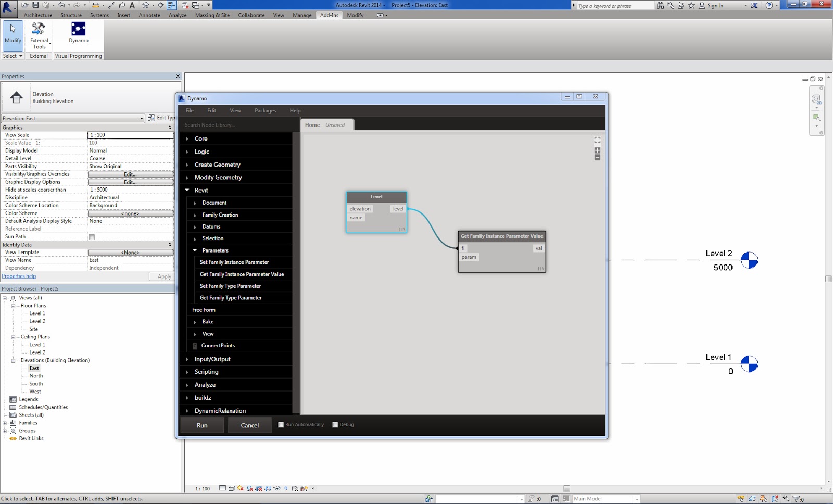833x504 pixels.
Task: Open the Elevation East type selector dropdown
Action: (141, 118)
